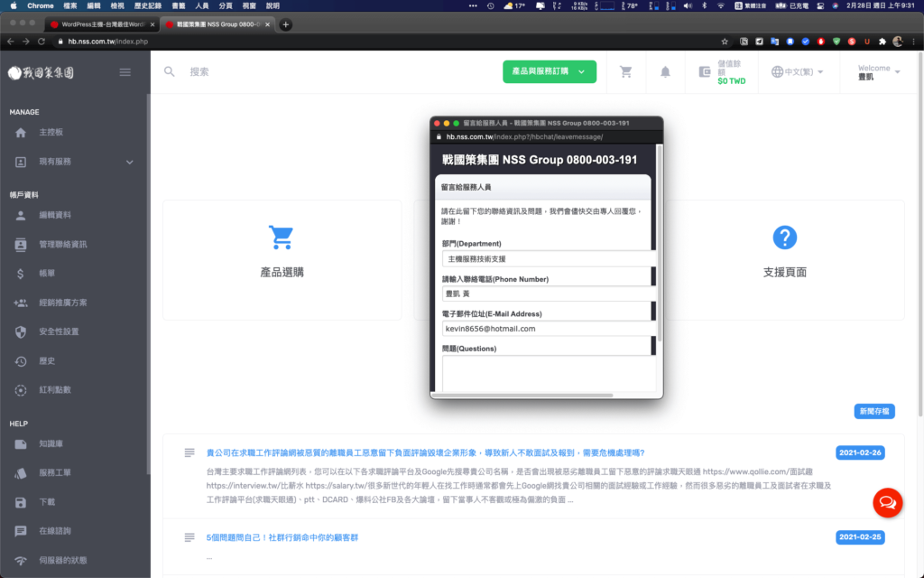The image size is (924, 578).
Task: Click main address bar URL
Action: pyautogui.click(x=108, y=42)
